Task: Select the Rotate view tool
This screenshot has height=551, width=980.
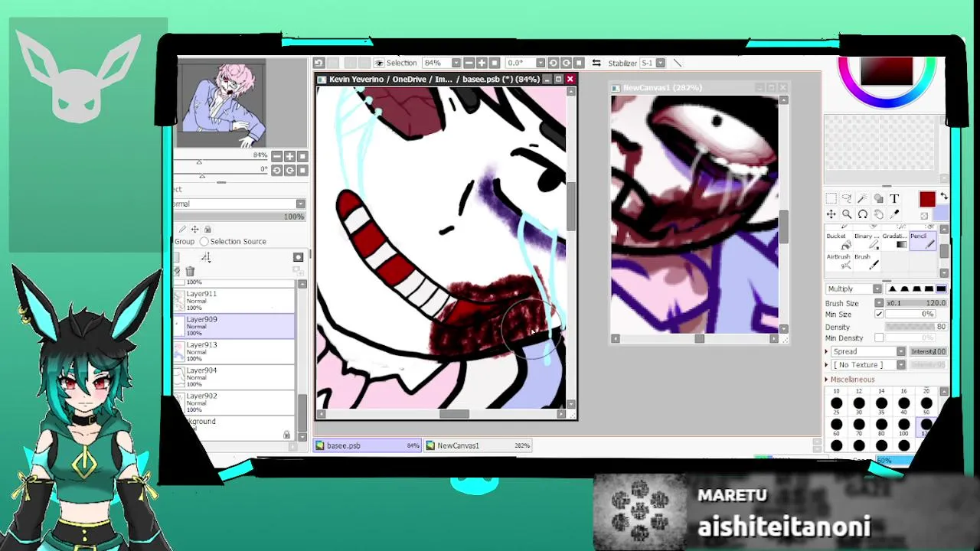Action: pos(863,215)
